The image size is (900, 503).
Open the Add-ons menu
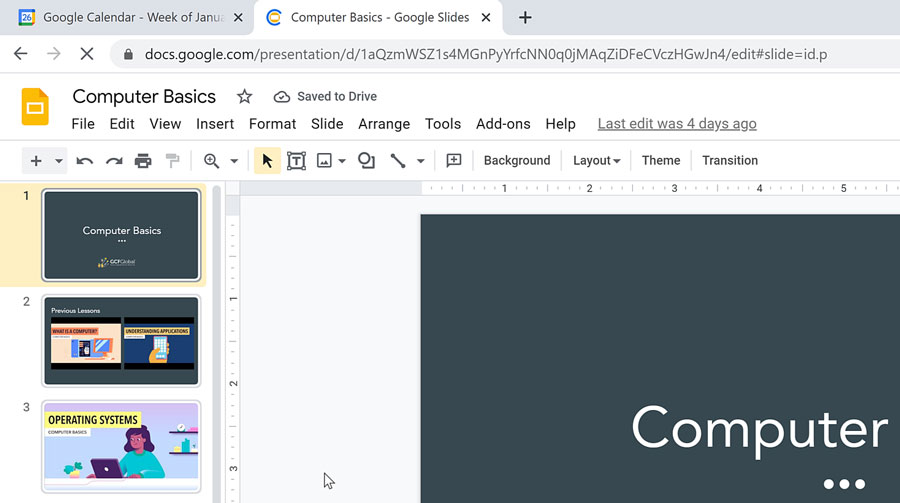click(503, 124)
